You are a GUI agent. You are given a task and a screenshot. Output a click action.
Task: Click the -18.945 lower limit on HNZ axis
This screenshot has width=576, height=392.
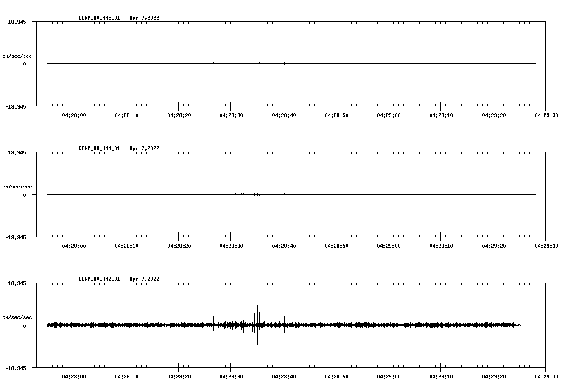[x=16, y=368]
